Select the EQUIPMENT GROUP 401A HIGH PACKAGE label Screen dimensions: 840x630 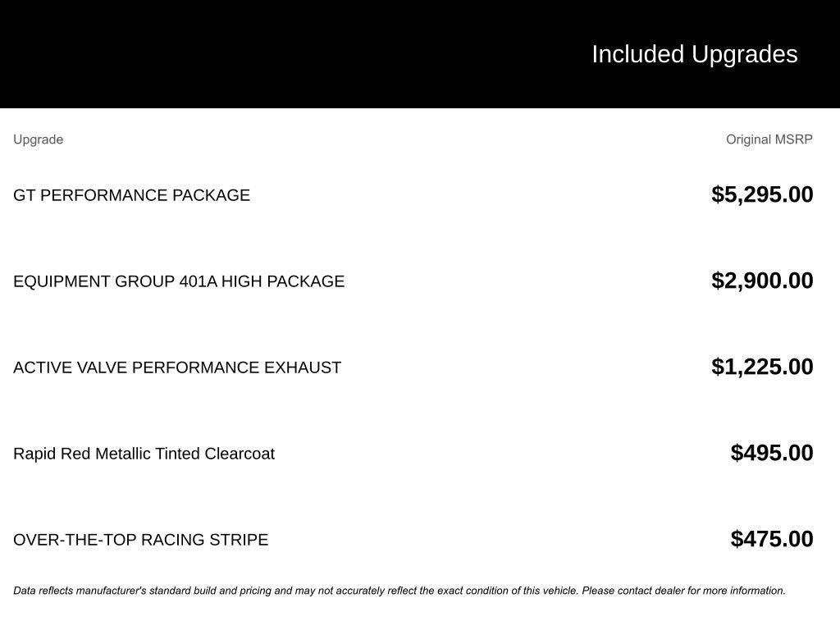point(179,281)
